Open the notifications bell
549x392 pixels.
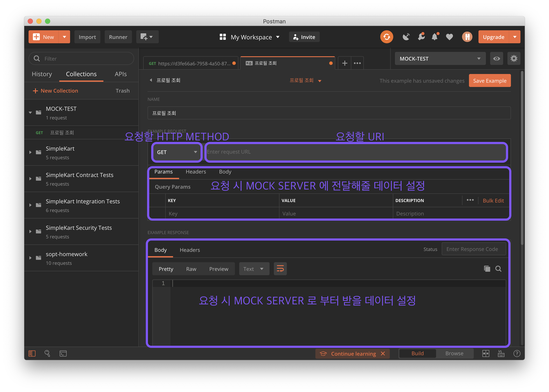click(435, 37)
